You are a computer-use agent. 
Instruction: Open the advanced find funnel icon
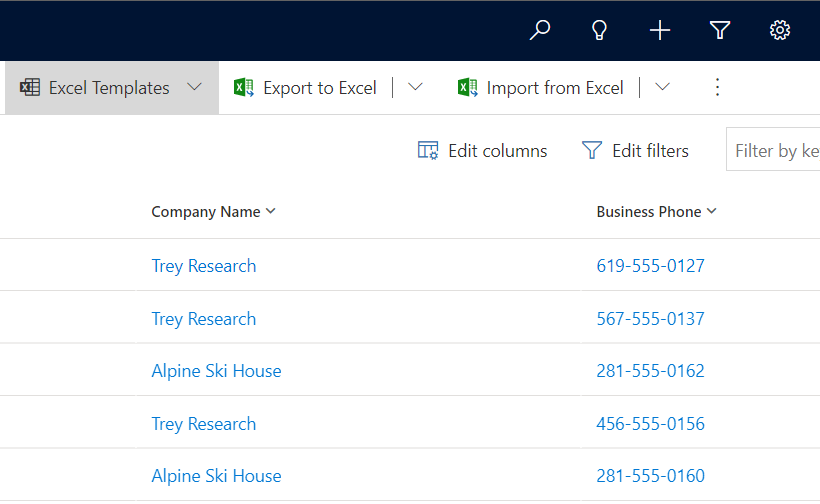(720, 30)
